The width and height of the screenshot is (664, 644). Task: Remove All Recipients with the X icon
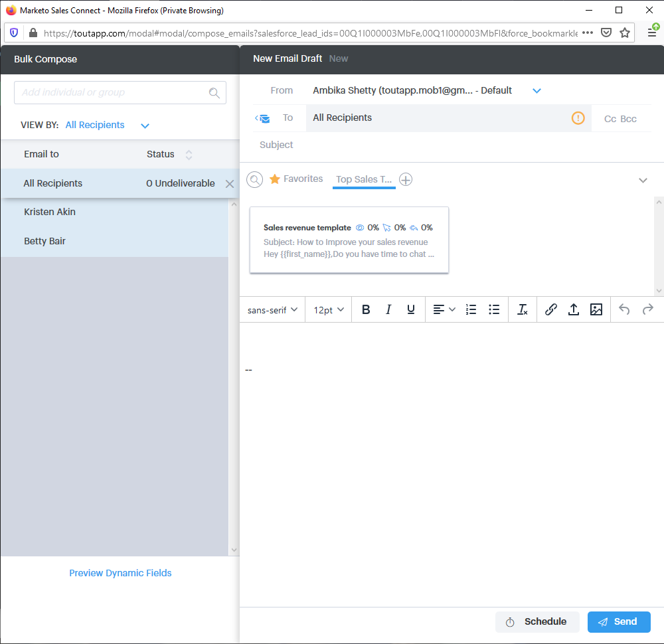[230, 184]
